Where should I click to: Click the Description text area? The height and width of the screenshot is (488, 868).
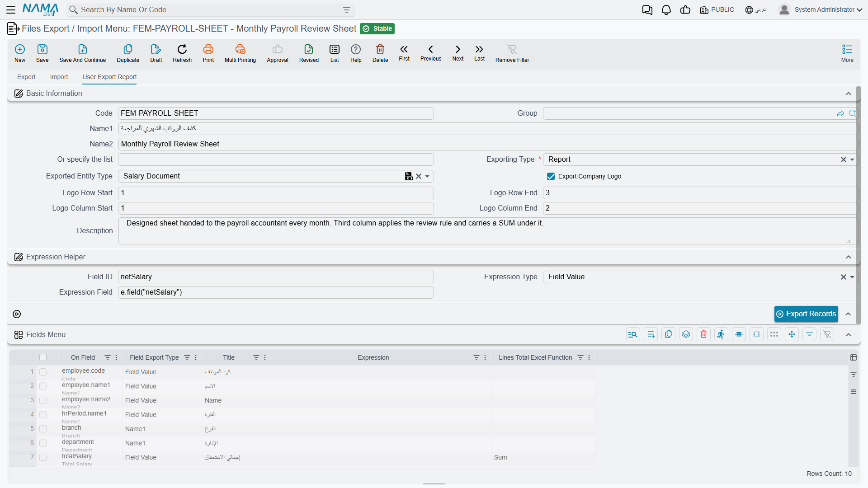coord(488,231)
